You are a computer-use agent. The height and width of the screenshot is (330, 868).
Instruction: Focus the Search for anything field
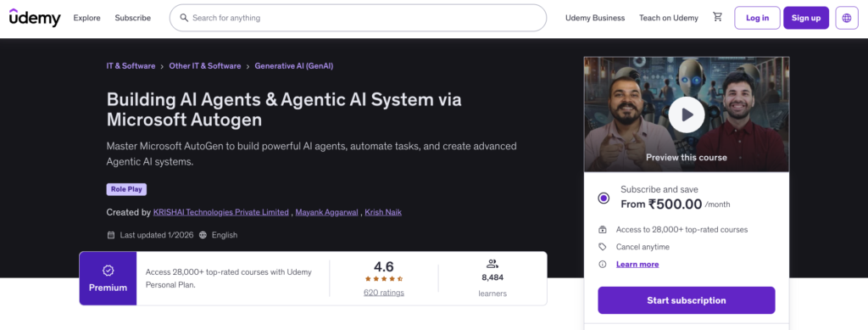pyautogui.click(x=358, y=18)
